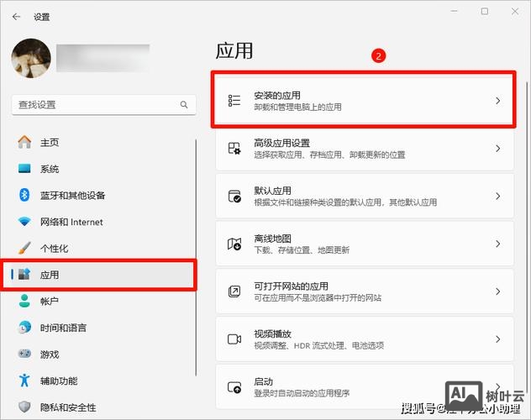
Task: Click 登录时自动启动的应用程序 description
Action: pos(302,394)
